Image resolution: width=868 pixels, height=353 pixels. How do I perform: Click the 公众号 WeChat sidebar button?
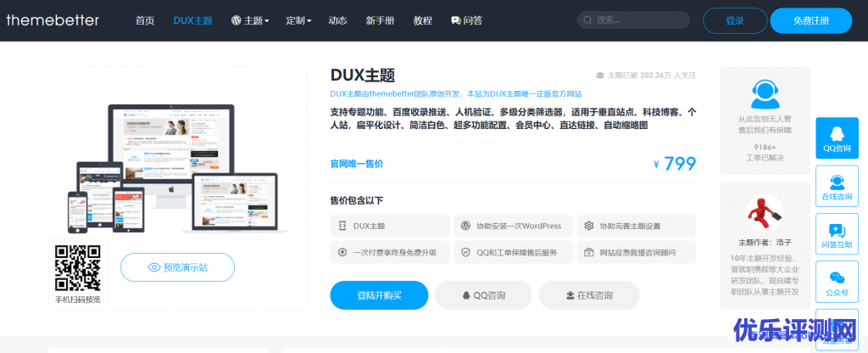click(837, 282)
